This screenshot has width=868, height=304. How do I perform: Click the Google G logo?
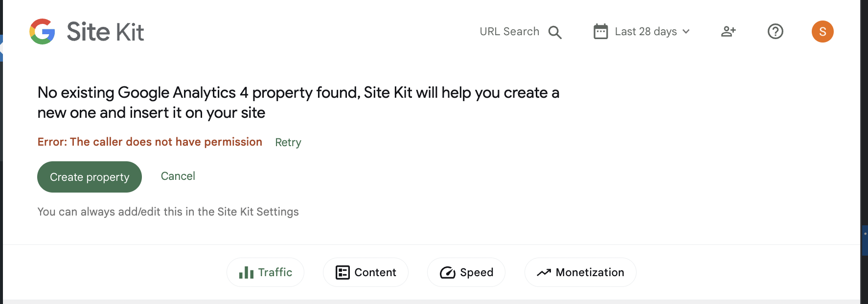pyautogui.click(x=42, y=32)
